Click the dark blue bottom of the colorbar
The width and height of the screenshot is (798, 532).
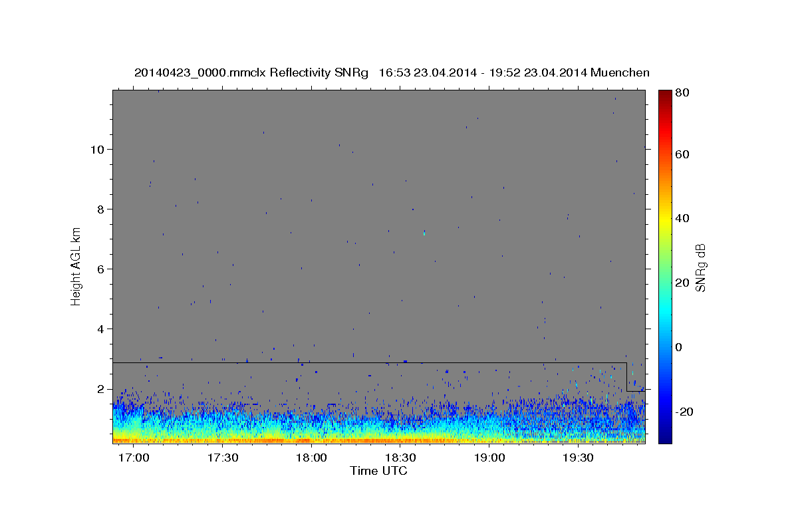(665, 437)
